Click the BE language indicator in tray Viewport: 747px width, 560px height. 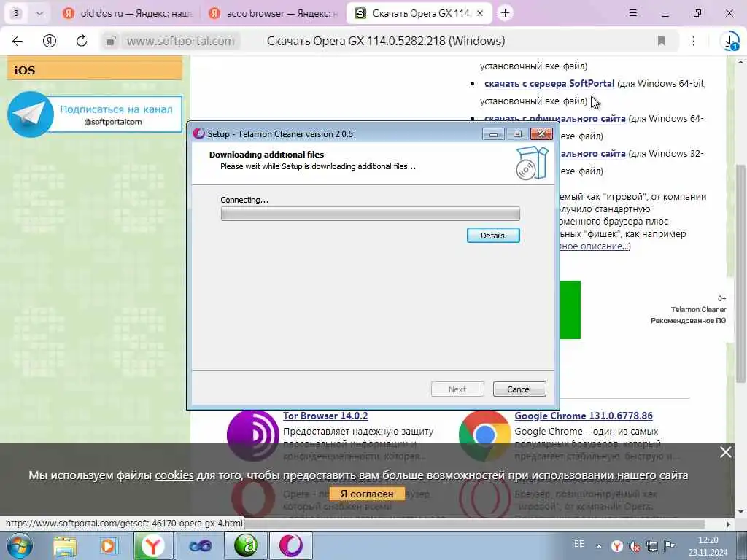pyautogui.click(x=578, y=544)
